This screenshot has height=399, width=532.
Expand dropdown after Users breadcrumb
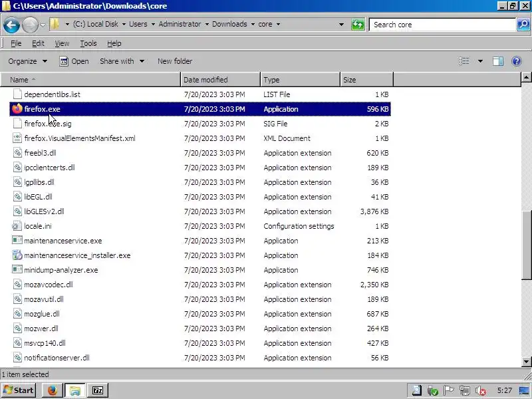(153, 25)
